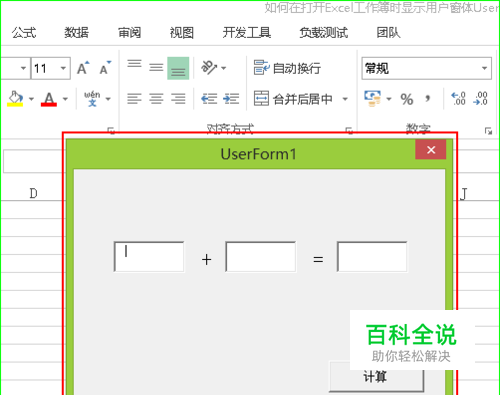Align text to the right
Viewport: 500px width, 395px height.
[178, 99]
